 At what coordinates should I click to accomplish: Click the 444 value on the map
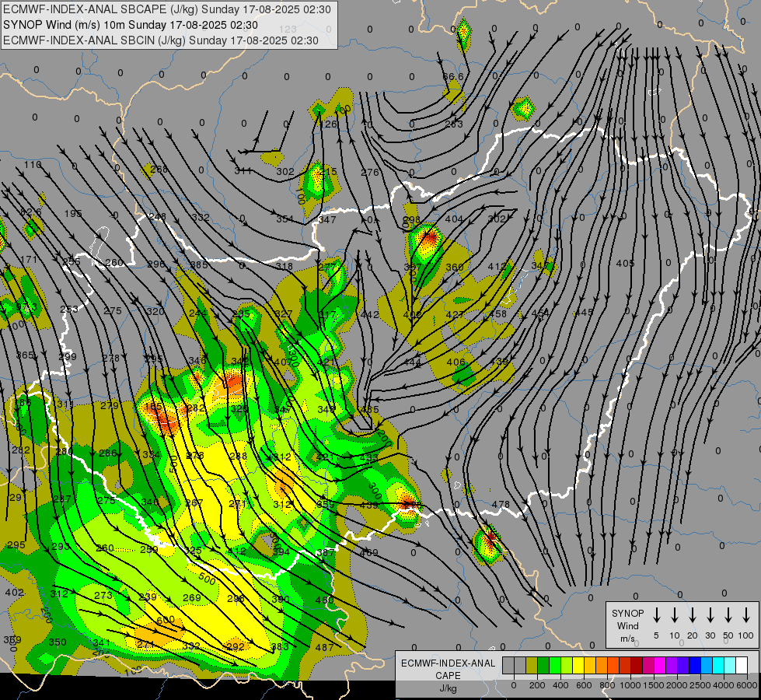(412, 362)
